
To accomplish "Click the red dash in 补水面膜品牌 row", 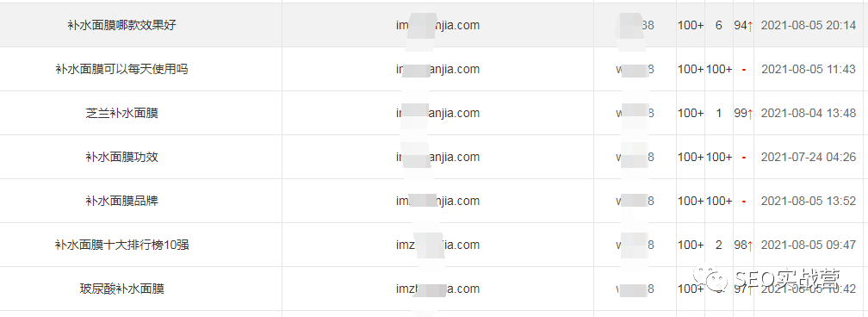I will click(744, 202).
